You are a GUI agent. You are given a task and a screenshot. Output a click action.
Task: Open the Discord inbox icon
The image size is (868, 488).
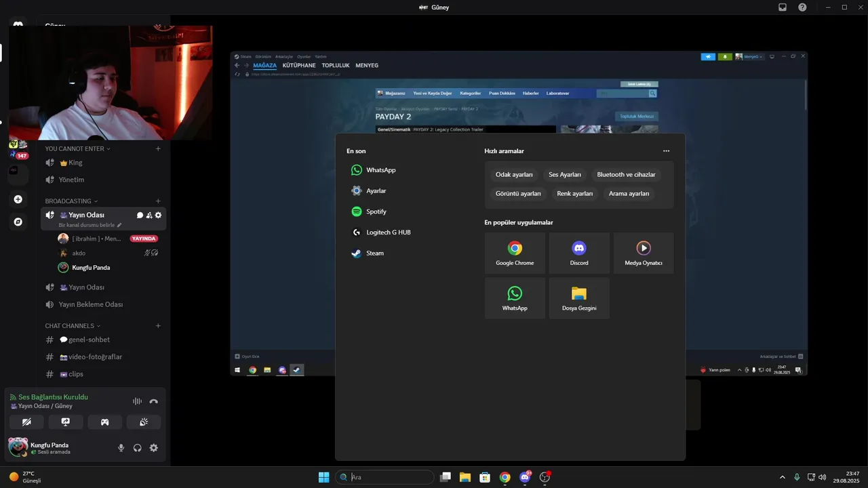(x=783, y=7)
